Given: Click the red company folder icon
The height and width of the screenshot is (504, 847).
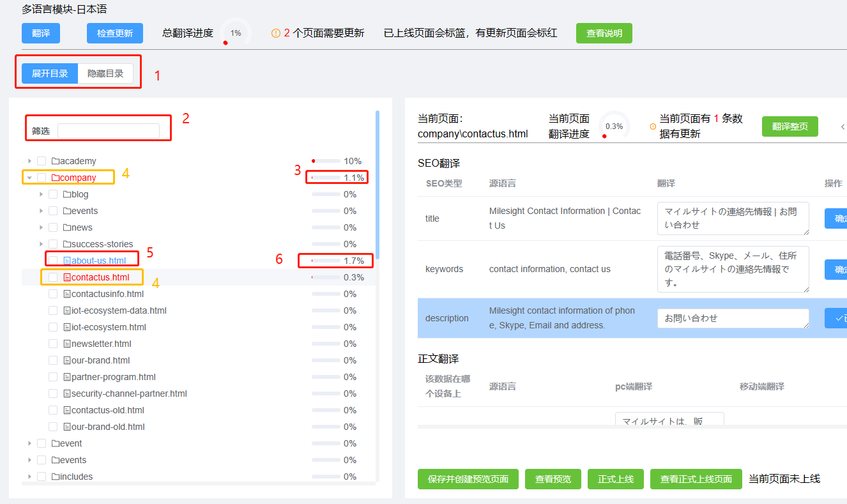Looking at the screenshot, I should tap(56, 178).
